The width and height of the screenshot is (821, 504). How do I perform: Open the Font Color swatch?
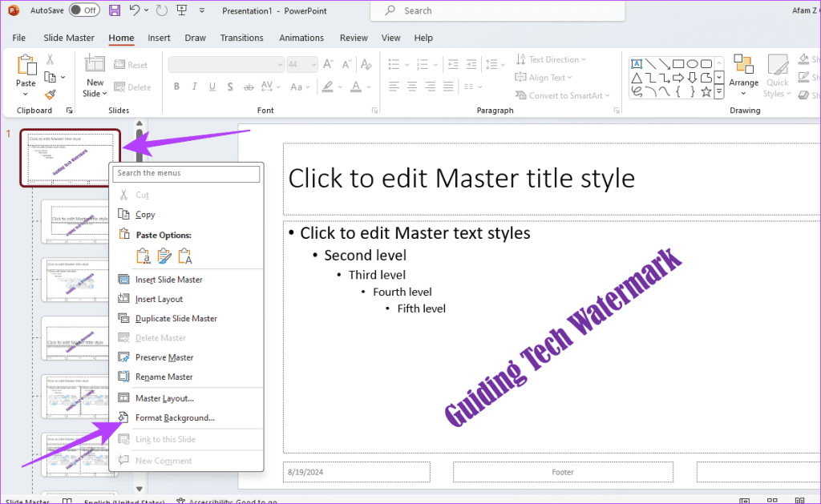click(356, 87)
